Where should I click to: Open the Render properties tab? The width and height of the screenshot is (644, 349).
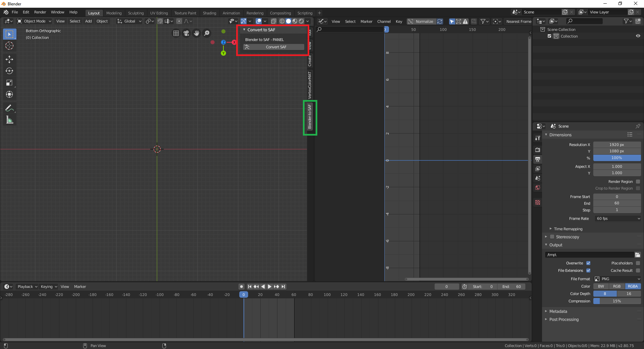[x=538, y=150]
